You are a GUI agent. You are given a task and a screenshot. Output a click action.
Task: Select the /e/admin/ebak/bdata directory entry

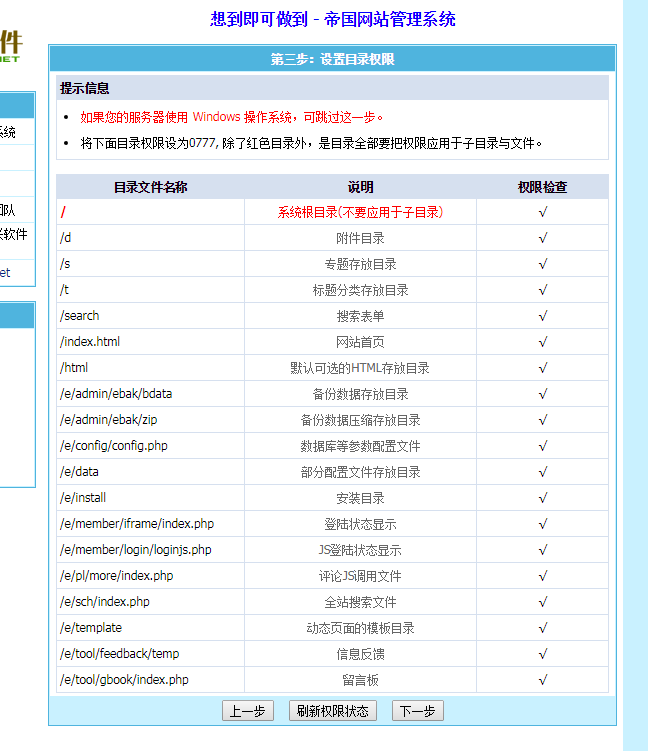[116, 394]
